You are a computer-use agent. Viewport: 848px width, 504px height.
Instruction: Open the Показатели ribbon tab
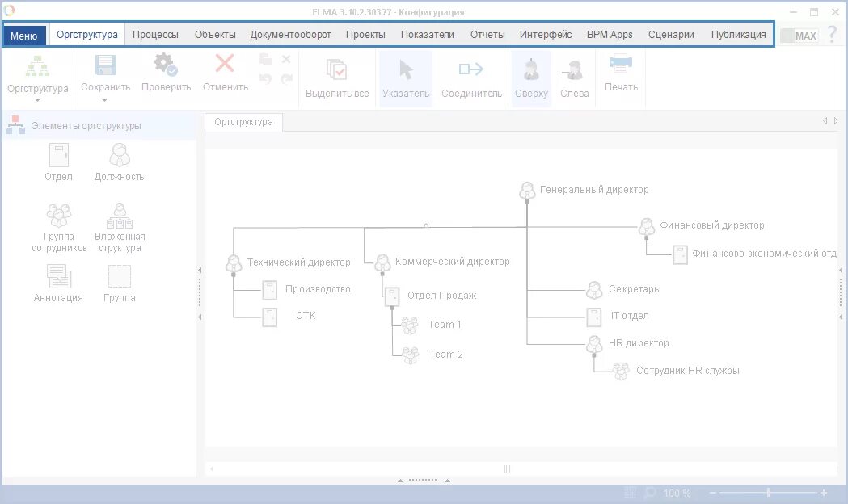[x=428, y=35]
